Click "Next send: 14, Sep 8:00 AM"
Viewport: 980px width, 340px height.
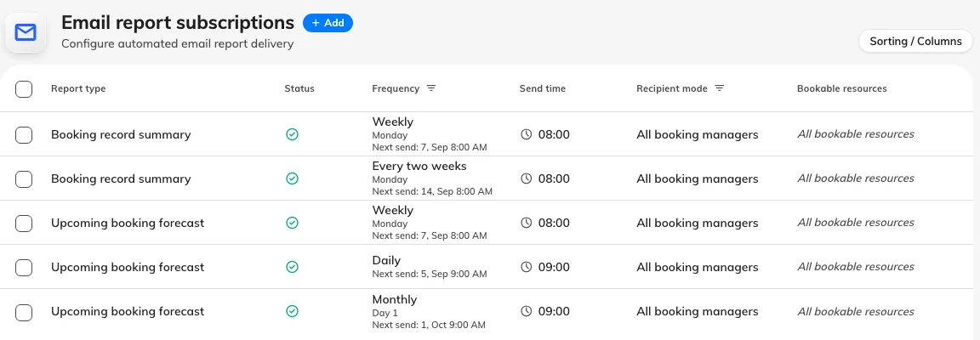click(x=432, y=191)
